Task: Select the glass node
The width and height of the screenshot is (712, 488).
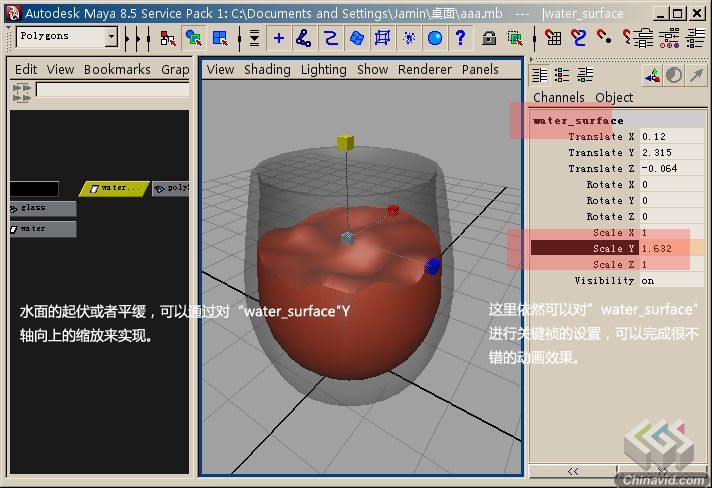Action: 43,208
